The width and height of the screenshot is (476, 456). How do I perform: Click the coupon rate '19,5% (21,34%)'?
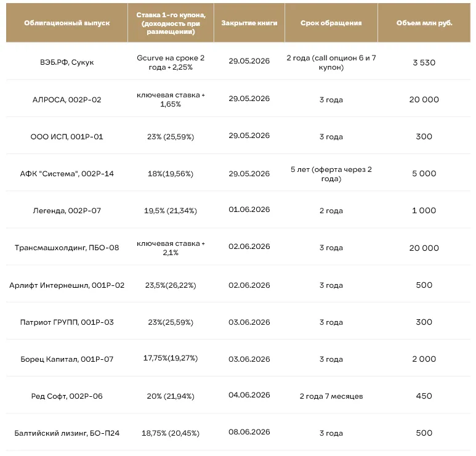pyautogui.click(x=171, y=211)
